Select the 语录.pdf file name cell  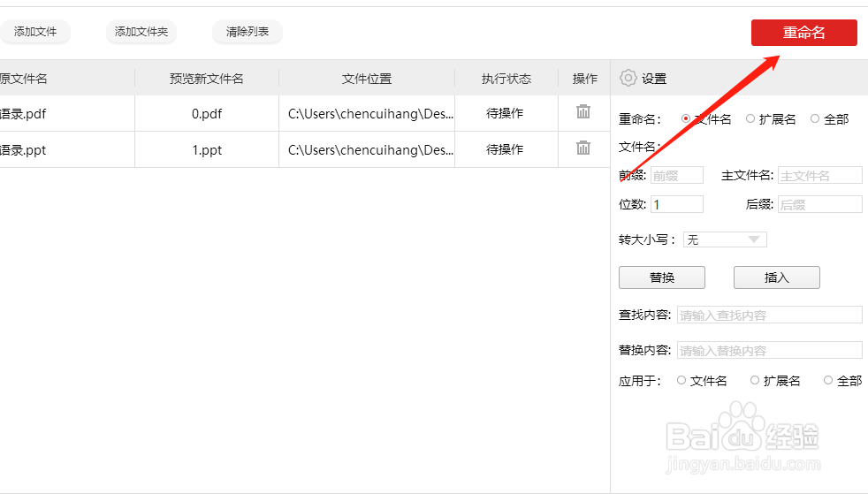pyautogui.click(x=67, y=113)
